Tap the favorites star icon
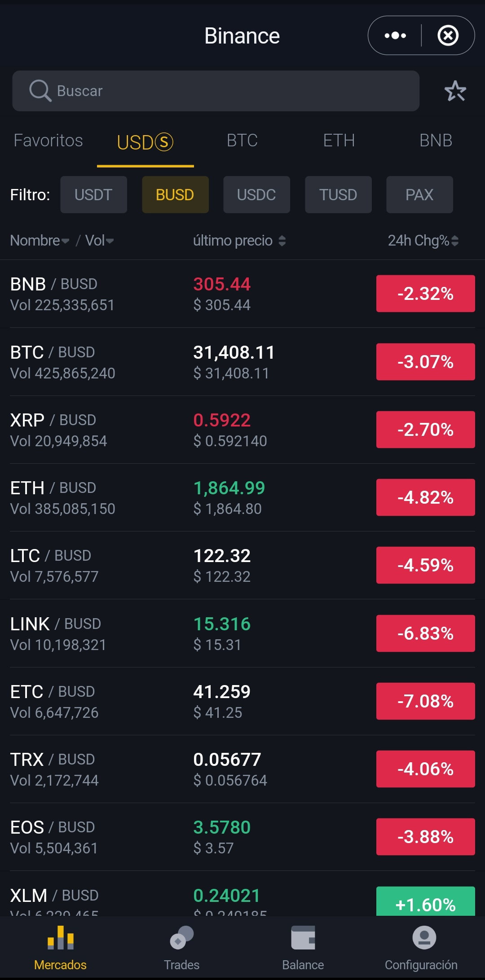 click(455, 91)
